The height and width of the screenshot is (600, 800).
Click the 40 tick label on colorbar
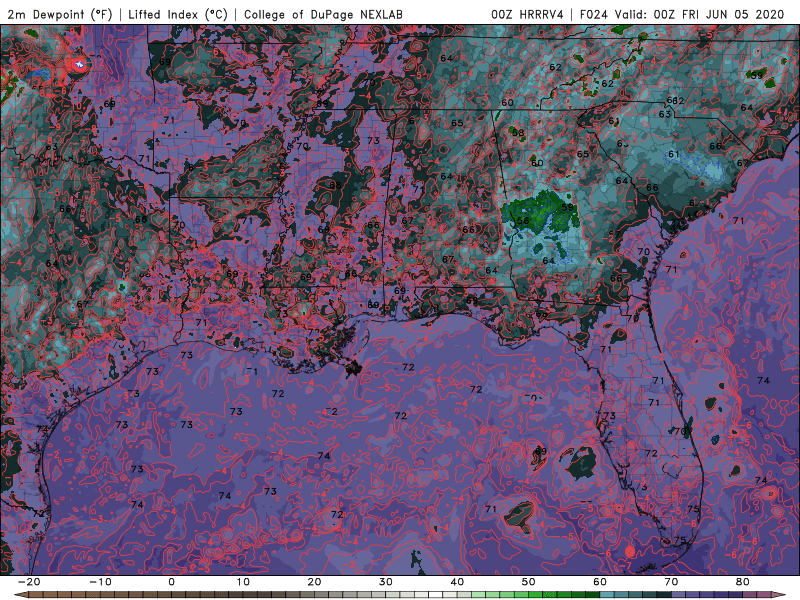(457, 582)
